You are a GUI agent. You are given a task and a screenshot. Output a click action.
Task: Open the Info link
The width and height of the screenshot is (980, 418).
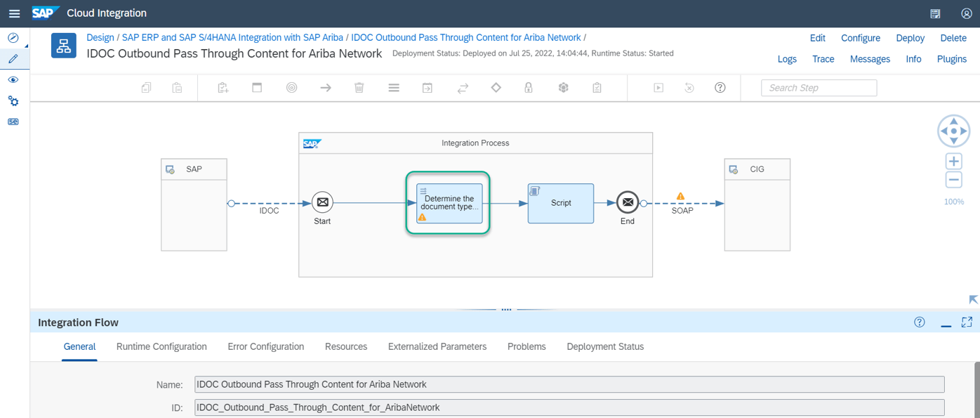pyautogui.click(x=913, y=59)
